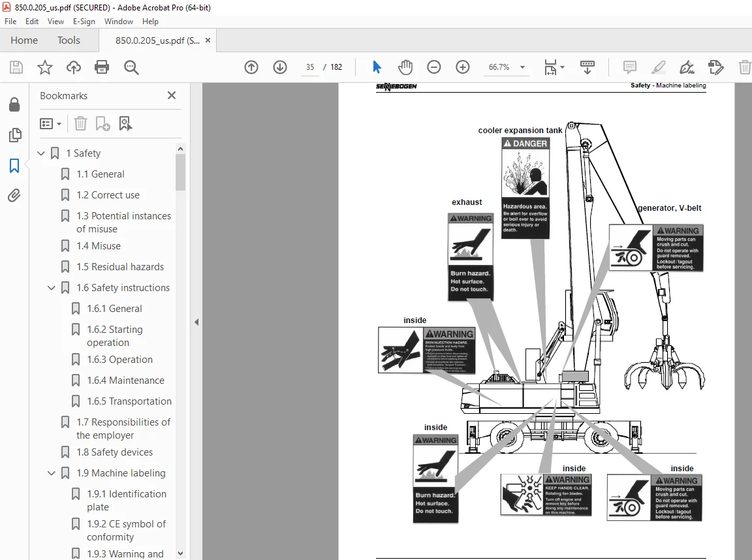Open 1.3 Potential instances of misuse
The image size is (752, 560).
coord(123,223)
